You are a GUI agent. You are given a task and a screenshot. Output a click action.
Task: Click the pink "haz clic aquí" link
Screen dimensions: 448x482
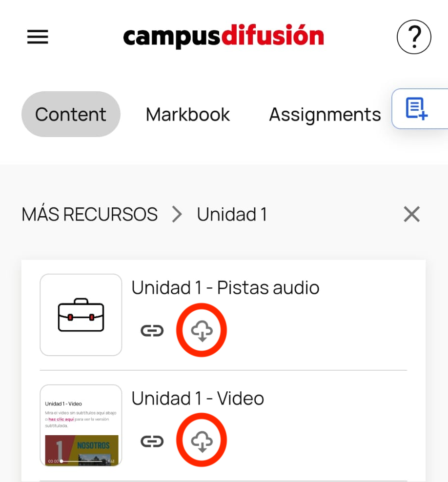click(x=61, y=419)
